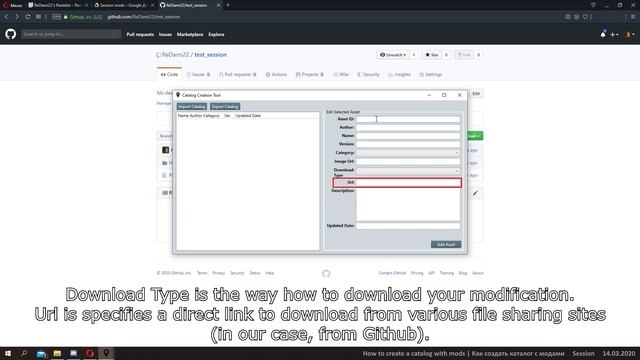
Task: Focus the Asset ID input field
Action: (408, 119)
